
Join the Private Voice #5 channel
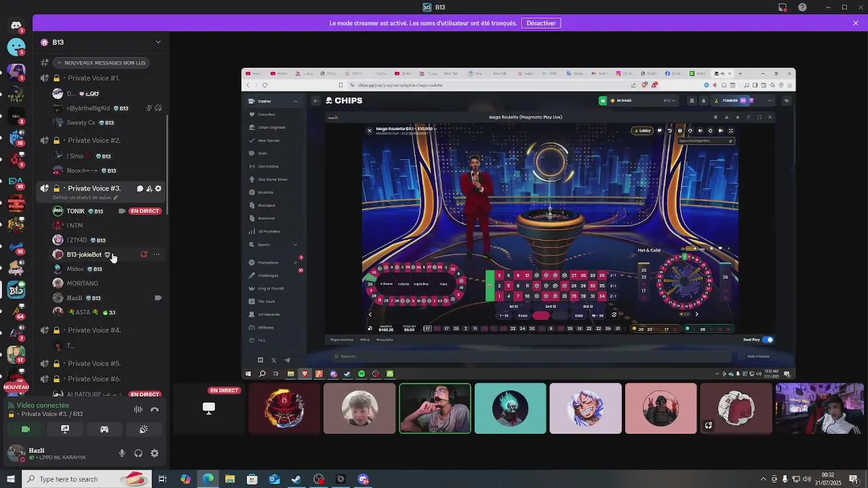94,363
